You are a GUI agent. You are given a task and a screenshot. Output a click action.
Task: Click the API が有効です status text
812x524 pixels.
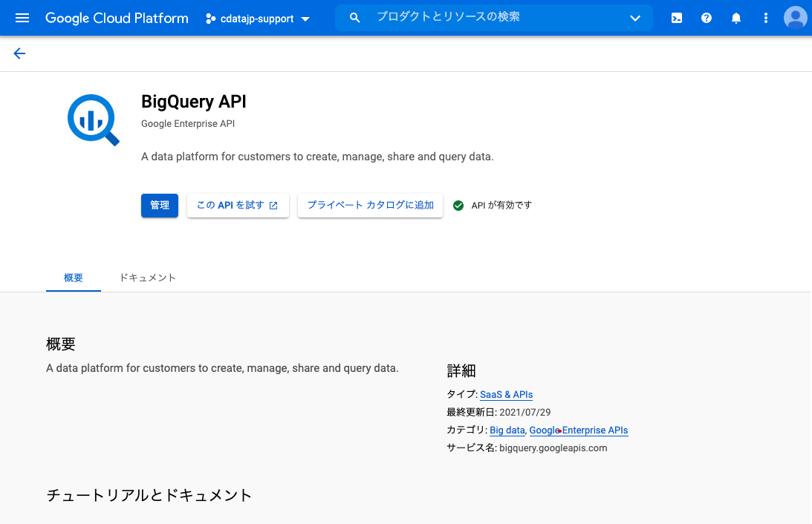point(501,206)
